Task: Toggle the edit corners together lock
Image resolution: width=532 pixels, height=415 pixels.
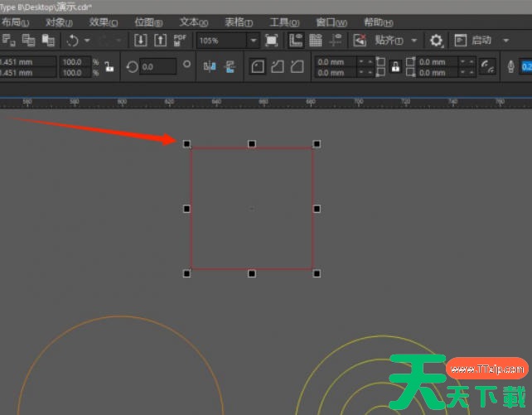Action: (395, 66)
